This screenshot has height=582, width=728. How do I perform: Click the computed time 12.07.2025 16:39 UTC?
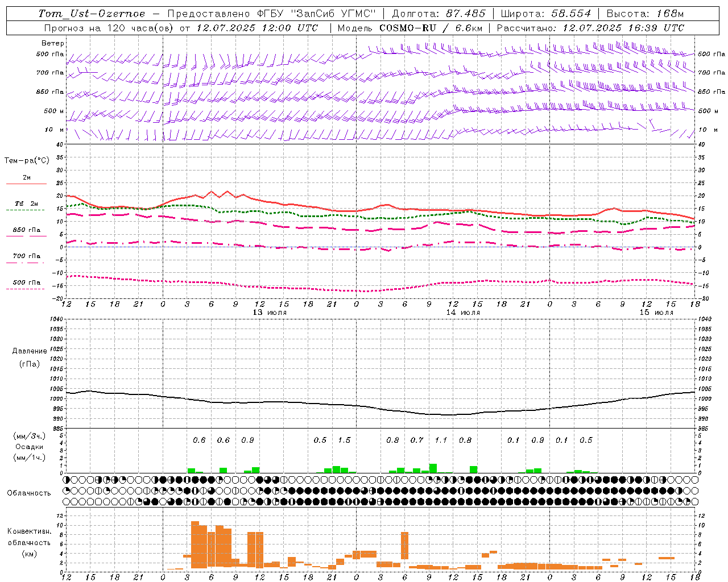[x=623, y=28]
